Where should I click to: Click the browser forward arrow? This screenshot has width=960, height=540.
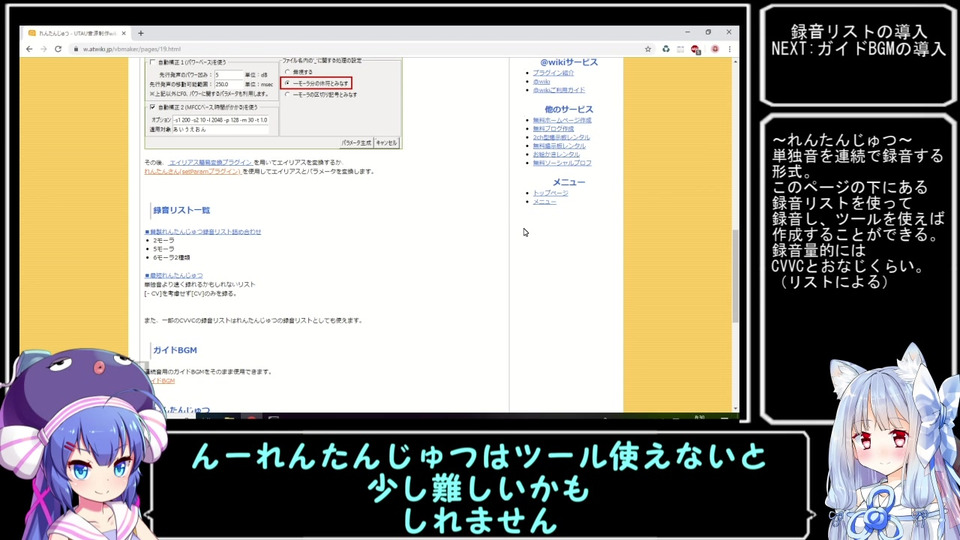point(43,49)
